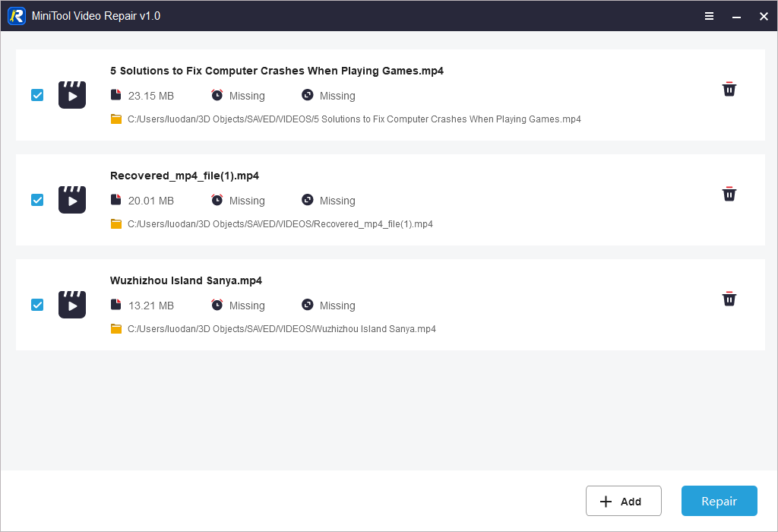Start repairing with the Repair button
The width and height of the screenshot is (778, 532).
(719, 501)
